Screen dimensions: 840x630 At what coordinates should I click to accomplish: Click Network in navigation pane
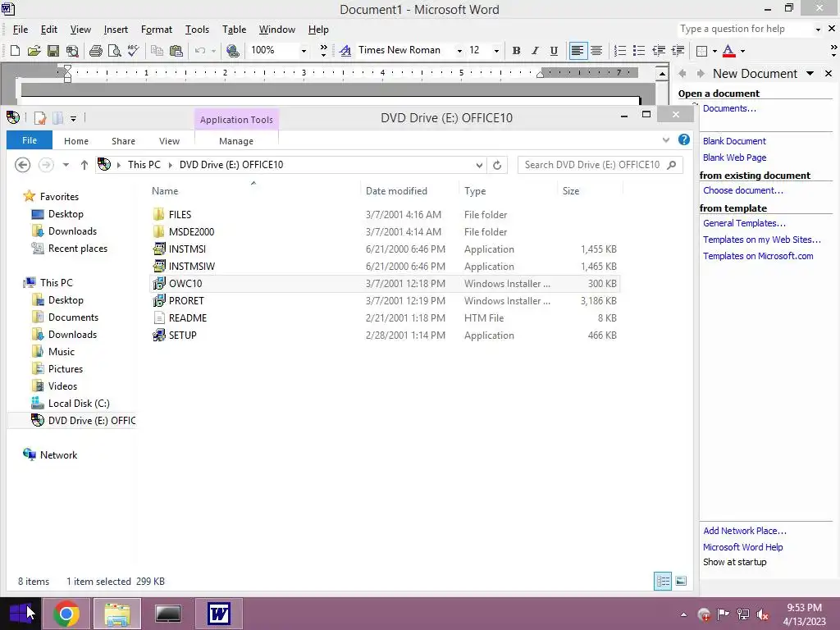tap(58, 454)
